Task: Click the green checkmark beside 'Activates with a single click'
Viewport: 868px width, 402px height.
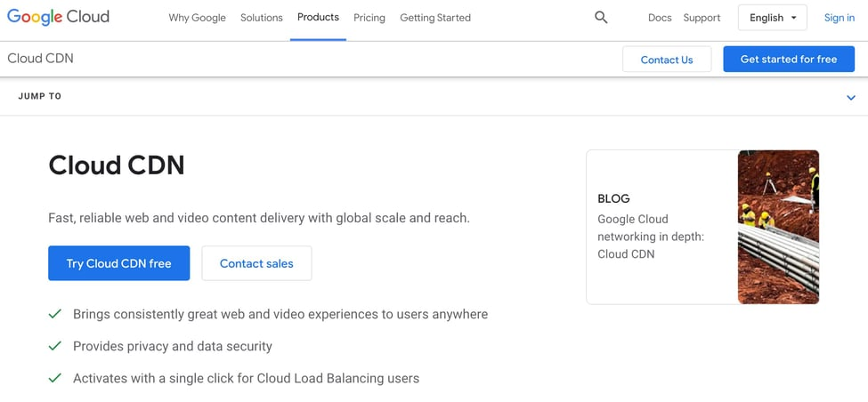Action: (x=55, y=378)
